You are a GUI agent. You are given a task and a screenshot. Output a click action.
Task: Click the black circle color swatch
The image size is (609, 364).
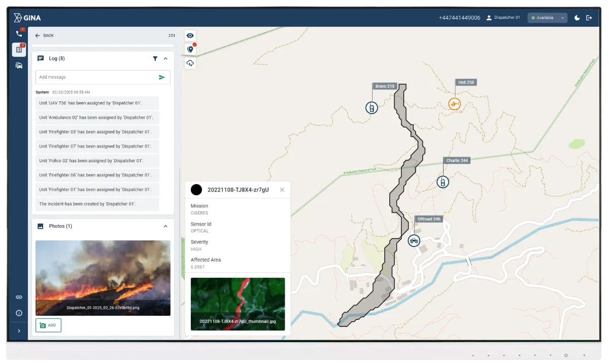click(196, 190)
